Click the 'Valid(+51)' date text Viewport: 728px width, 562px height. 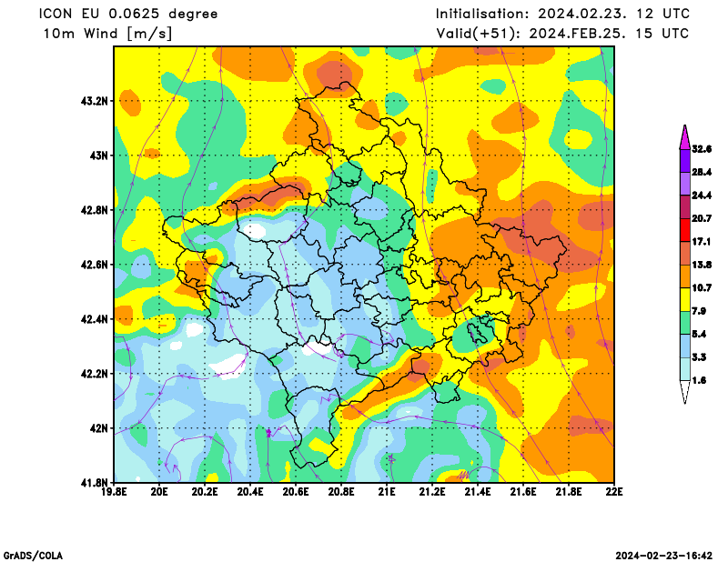tap(562, 34)
